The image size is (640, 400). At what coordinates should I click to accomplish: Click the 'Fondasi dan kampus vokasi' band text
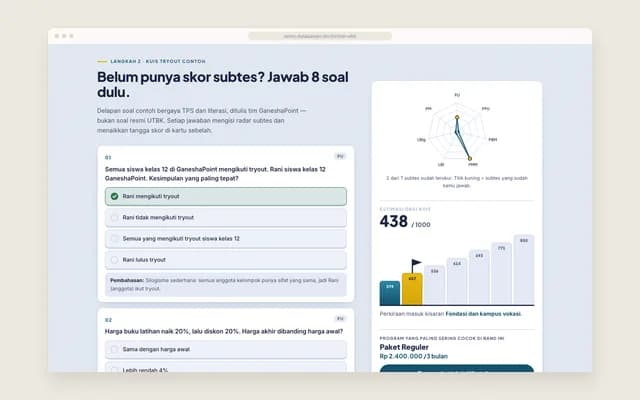click(483, 314)
